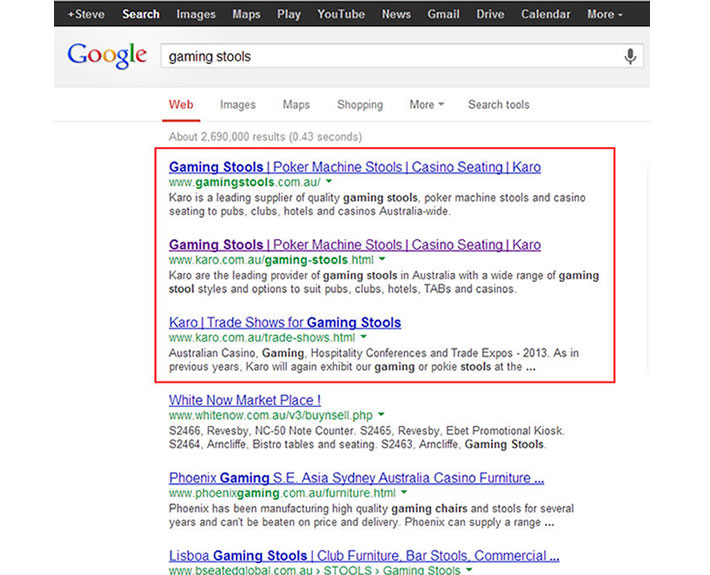Expand arrow next to whitenow.com.au URL
Image resolution: width=710 pixels, height=575 pixels.
pyautogui.click(x=381, y=415)
